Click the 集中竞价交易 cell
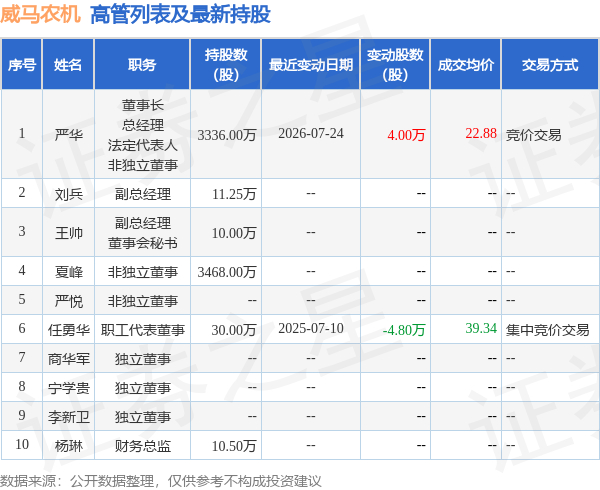 pyautogui.click(x=548, y=330)
